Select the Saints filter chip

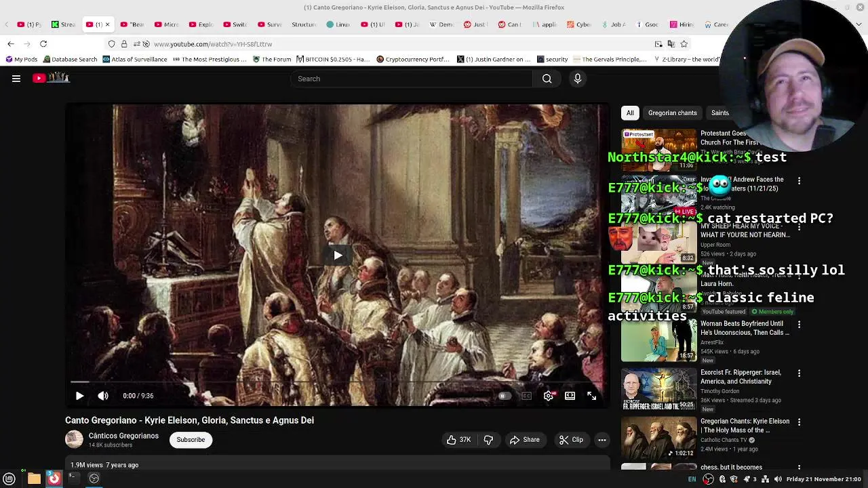[x=719, y=113]
